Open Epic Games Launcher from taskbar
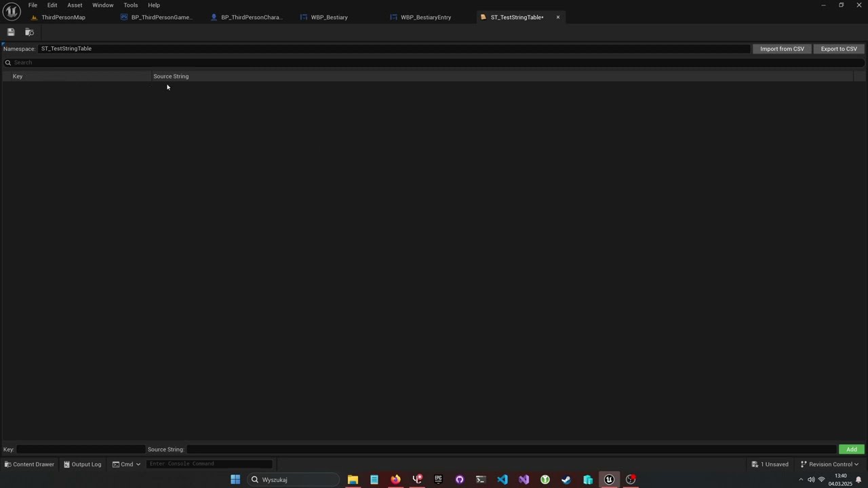868x488 pixels. click(438, 480)
